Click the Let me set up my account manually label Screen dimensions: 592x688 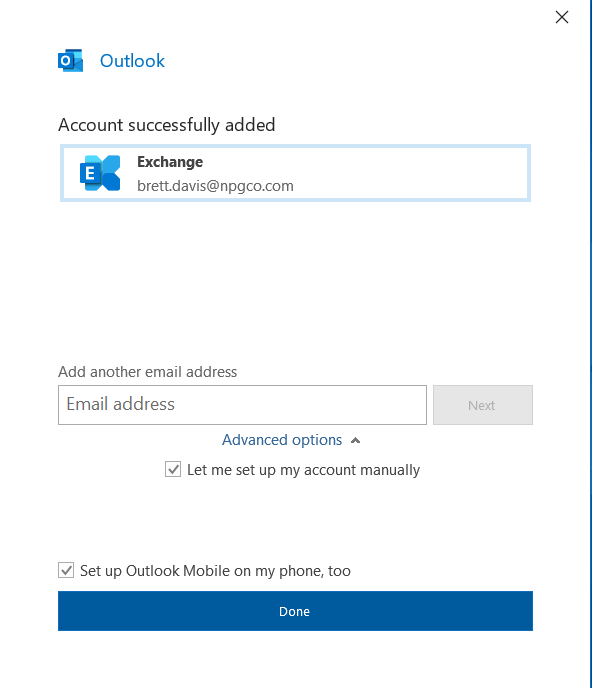coord(303,470)
